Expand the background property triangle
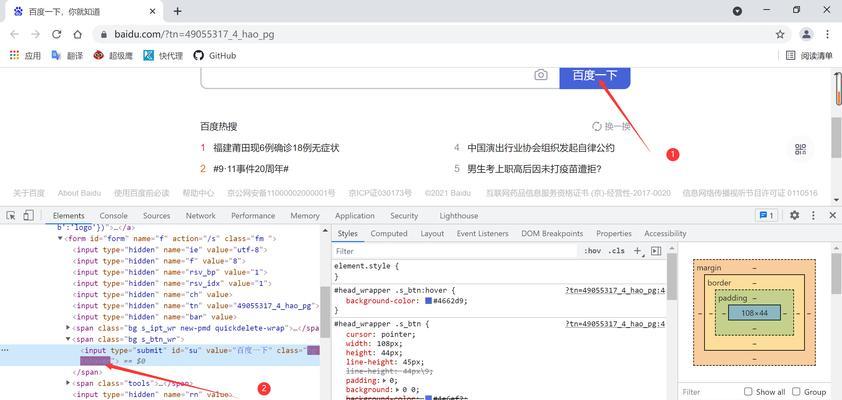 tap(397, 390)
